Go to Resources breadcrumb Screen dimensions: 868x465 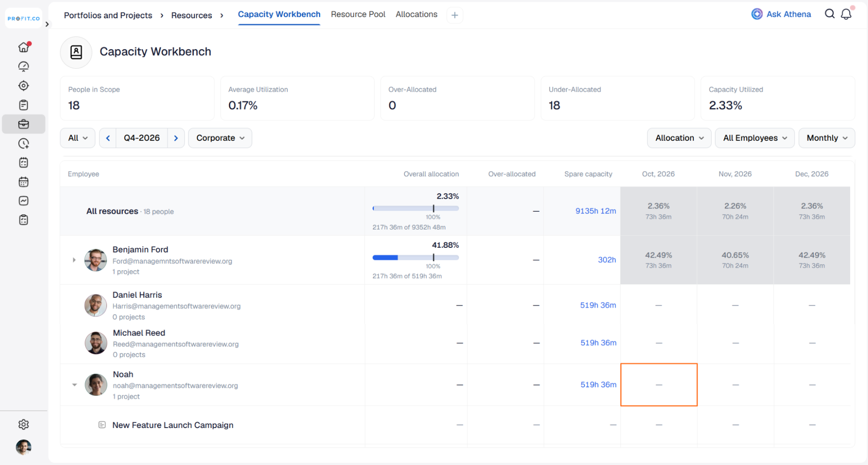pyautogui.click(x=191, y=15)
